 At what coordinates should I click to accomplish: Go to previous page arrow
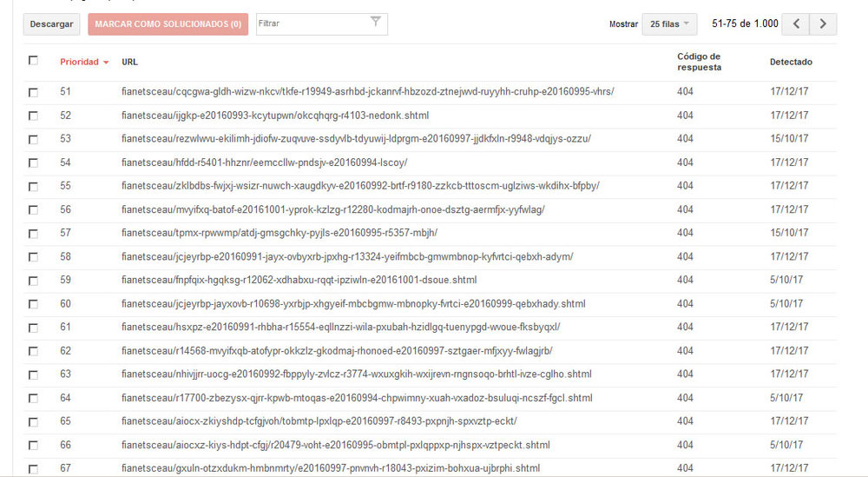(796, 23)
